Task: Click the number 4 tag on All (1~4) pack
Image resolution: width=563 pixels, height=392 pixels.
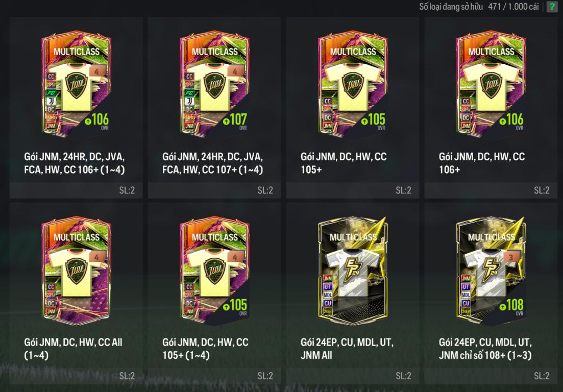Action: point(96,257)
